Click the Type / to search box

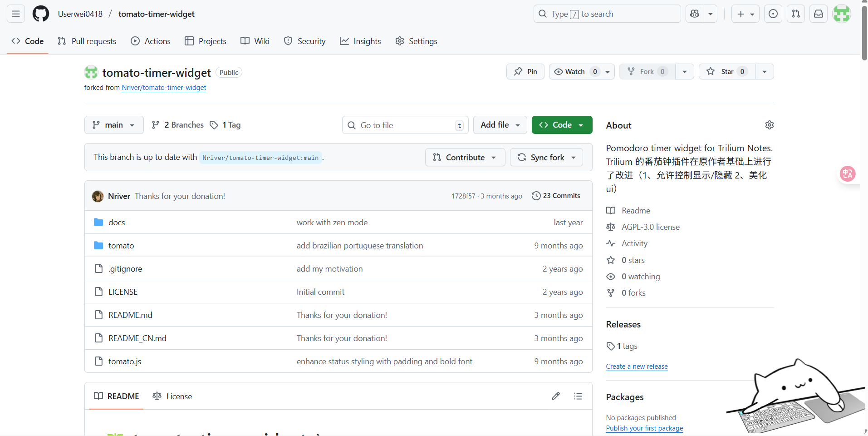coord(607,14)
